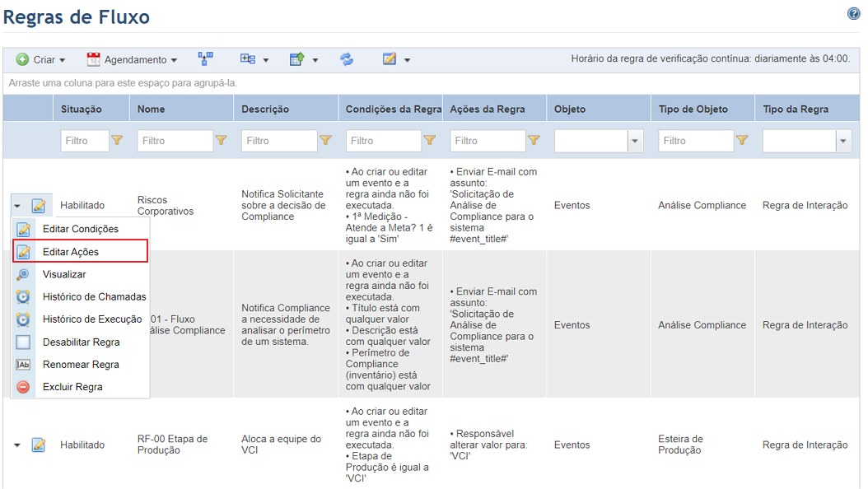This screenshot has height=489, width=868.
Task: Sort by the Condições da Regra column header
Action: [x=394, y=109]
